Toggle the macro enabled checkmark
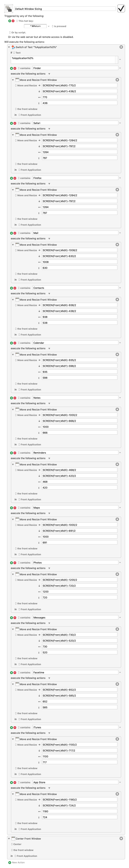Image resolution: width=129 pixels, height=868 pixels. (121, 9)
